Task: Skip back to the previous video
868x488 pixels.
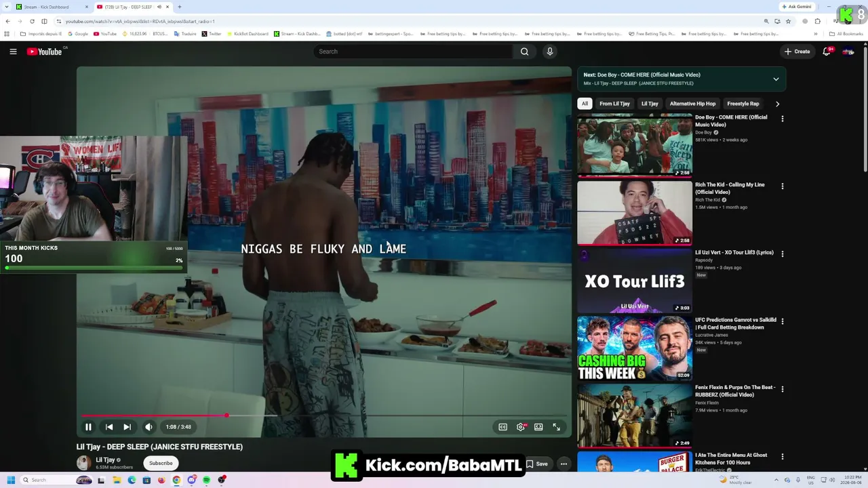Action: 109,427
